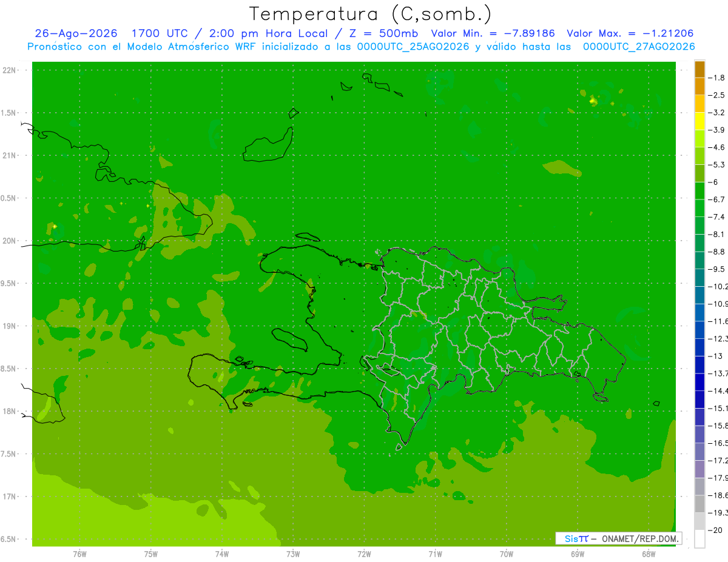The image size is (728, 562).
Task: Click the "-20" colorbar value
Action: (x=714, y=530)
